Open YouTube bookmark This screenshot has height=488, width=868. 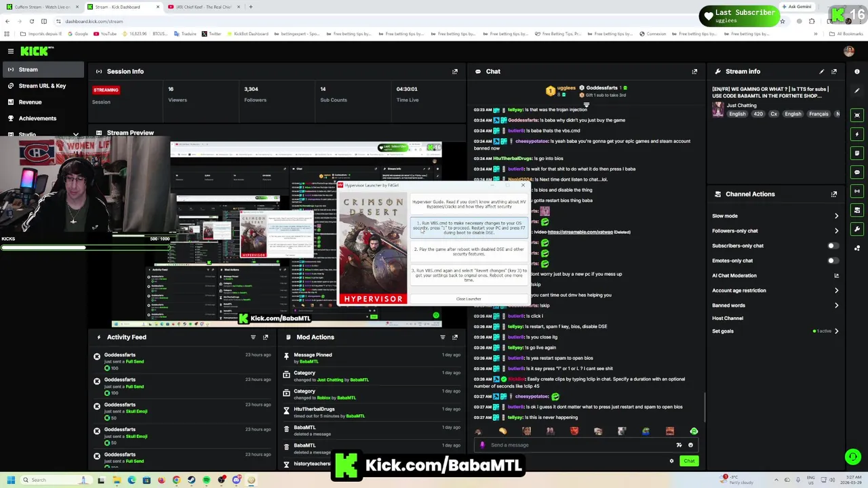point(105,34)
